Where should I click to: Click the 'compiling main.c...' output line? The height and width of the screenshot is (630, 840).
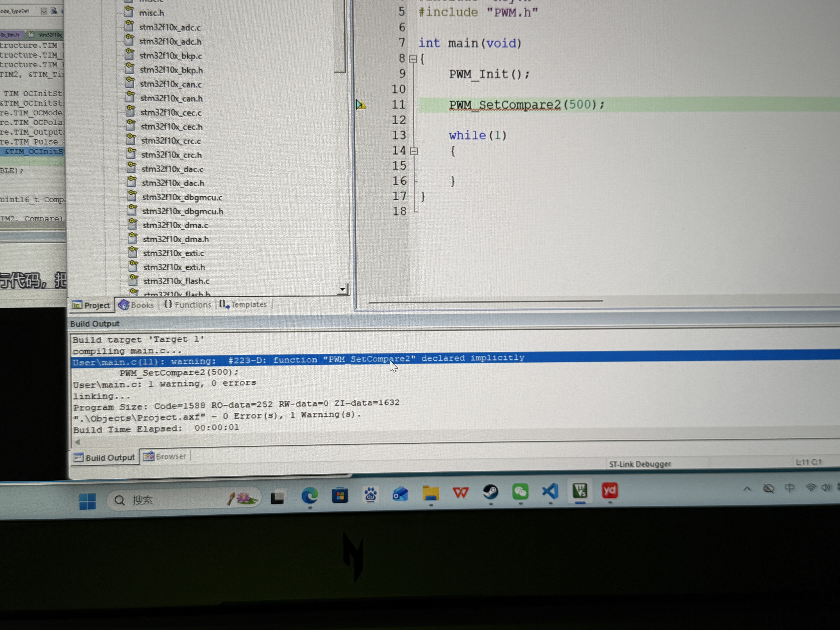(x=127, y=351)
